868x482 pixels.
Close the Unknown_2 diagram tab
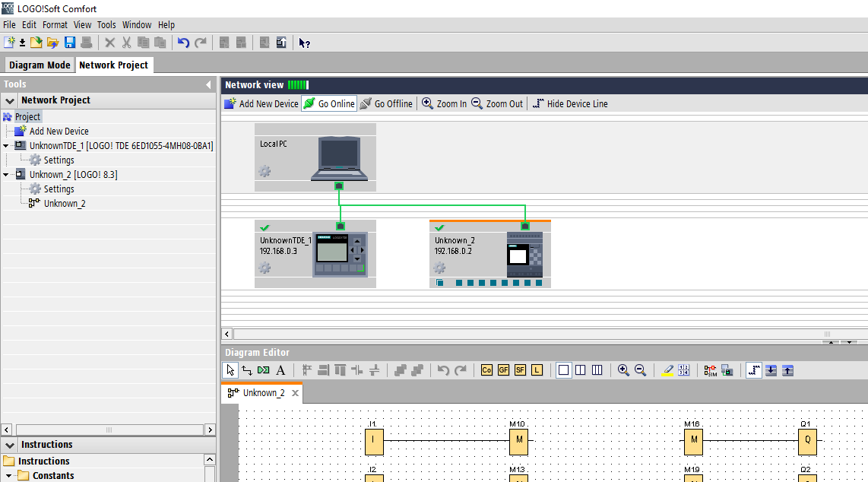pos(295,393)
